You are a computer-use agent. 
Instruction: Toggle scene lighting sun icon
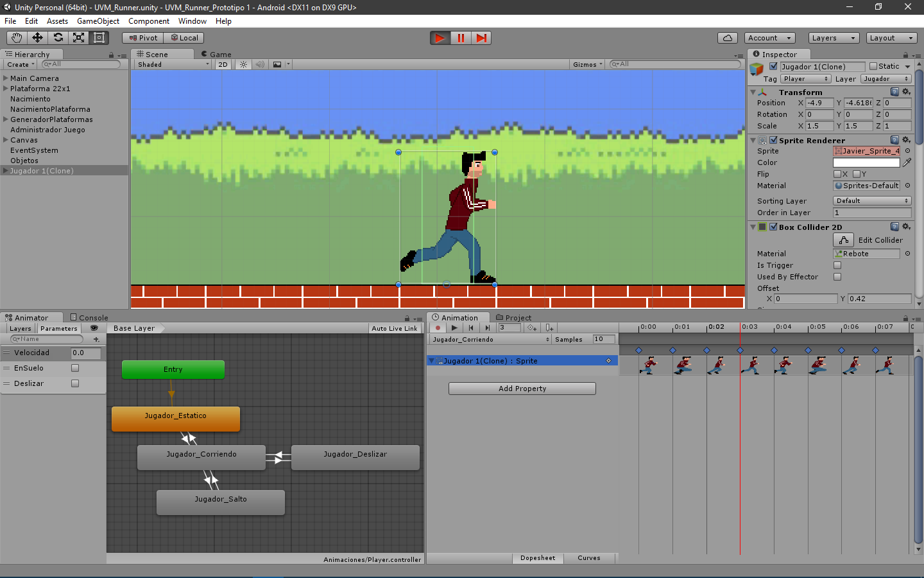pyautogui.click(x=243, y=64)
